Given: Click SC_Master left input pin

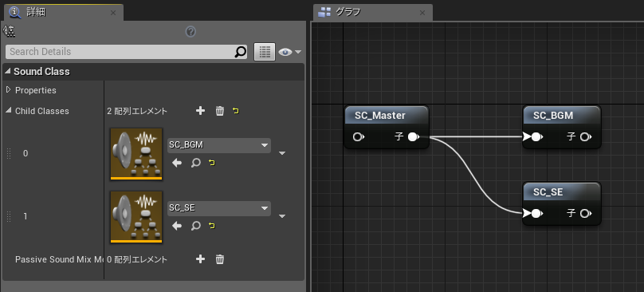Looking at the screenshot, I should (x=359, y=137).
